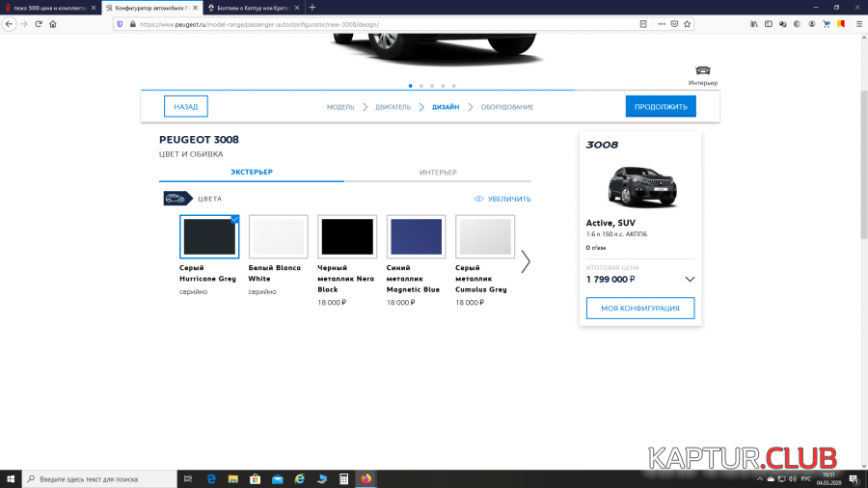
Task: Show more colors with the right arrow
Action: (526, 261)
